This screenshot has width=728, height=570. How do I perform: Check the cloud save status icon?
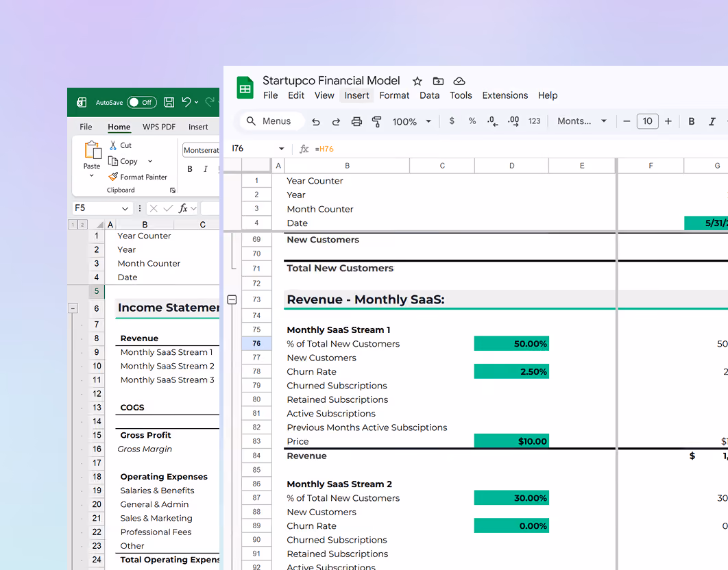tap(459, 82)
